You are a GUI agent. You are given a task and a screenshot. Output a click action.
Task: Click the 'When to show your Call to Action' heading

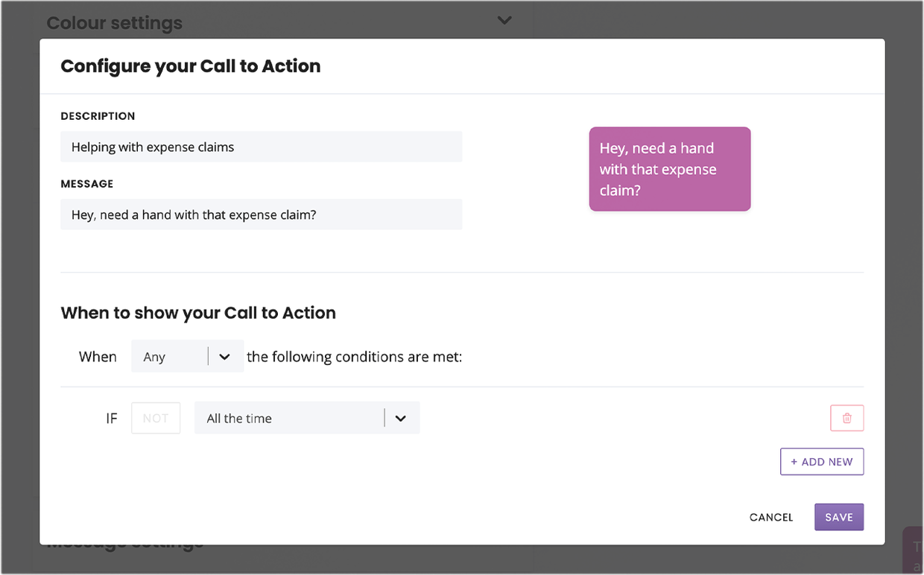coord(198,313)
